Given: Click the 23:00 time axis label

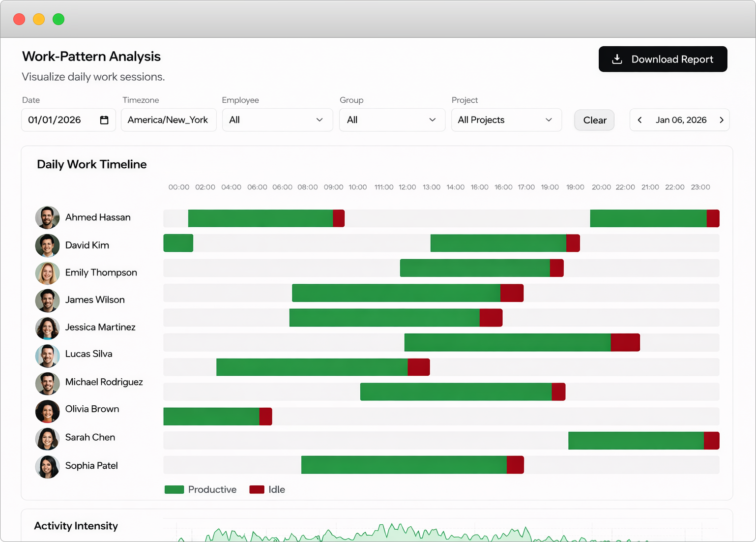Looking at the screenshot, I should click(x=700, y=187).
